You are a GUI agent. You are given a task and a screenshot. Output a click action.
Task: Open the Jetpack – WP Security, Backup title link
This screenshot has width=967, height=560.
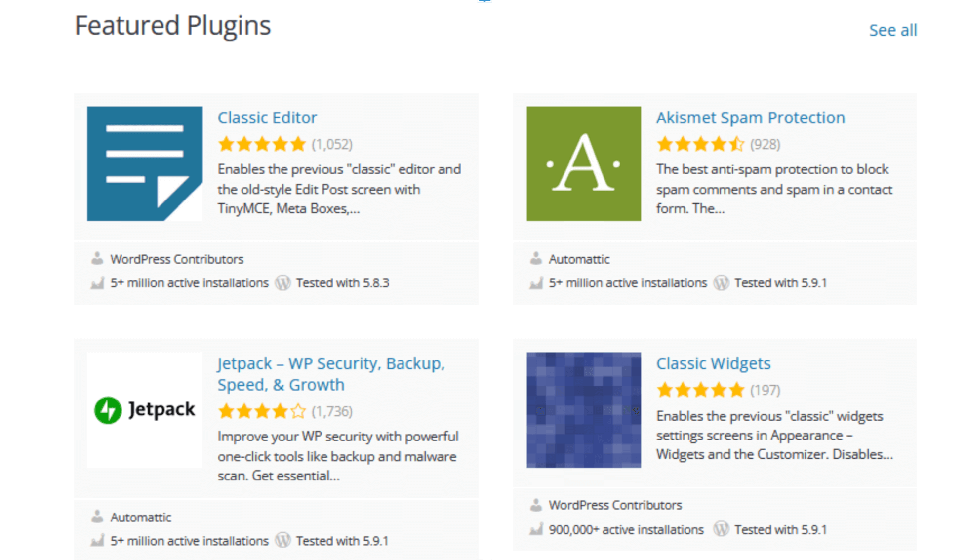(331, 374)
